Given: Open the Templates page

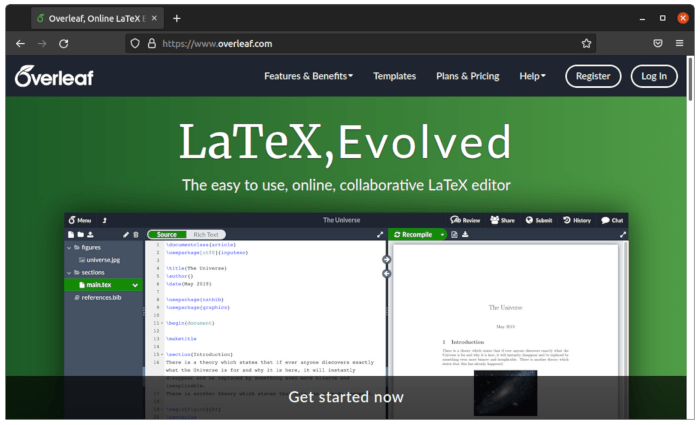Looking at the screenshot, I should point(395,76).
